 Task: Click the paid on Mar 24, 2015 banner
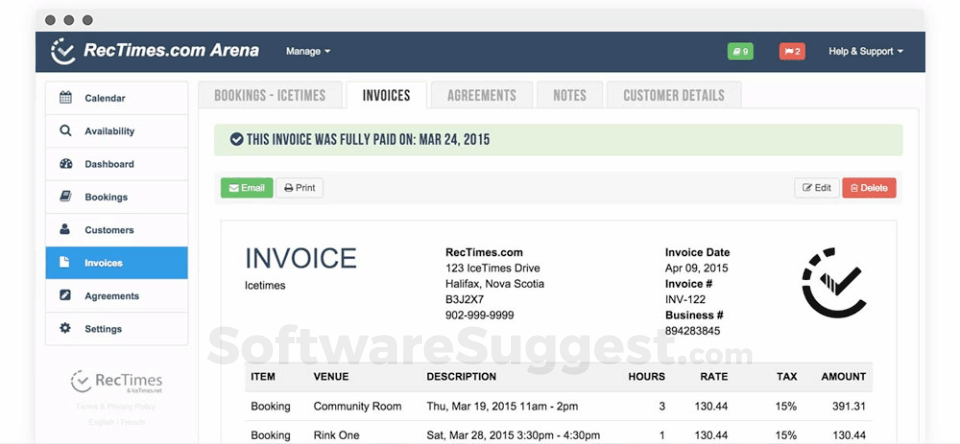(x=558, y=140)
